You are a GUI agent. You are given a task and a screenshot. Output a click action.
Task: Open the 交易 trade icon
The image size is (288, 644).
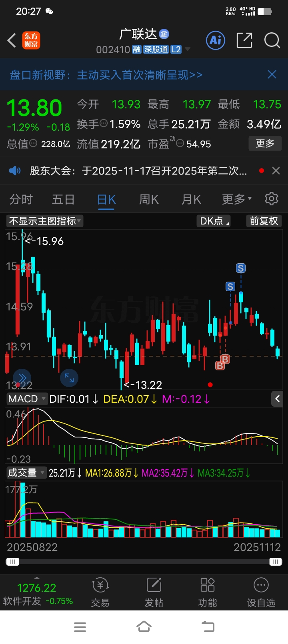point(100,592)
